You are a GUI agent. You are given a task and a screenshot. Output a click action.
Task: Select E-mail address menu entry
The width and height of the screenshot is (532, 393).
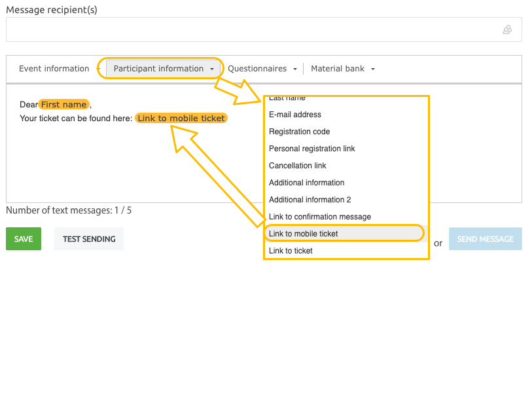point(346,115)
